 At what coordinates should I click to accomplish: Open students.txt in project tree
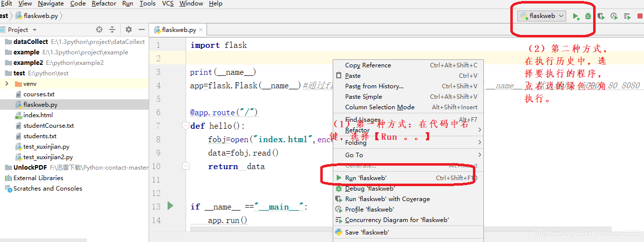coord(40,136)
